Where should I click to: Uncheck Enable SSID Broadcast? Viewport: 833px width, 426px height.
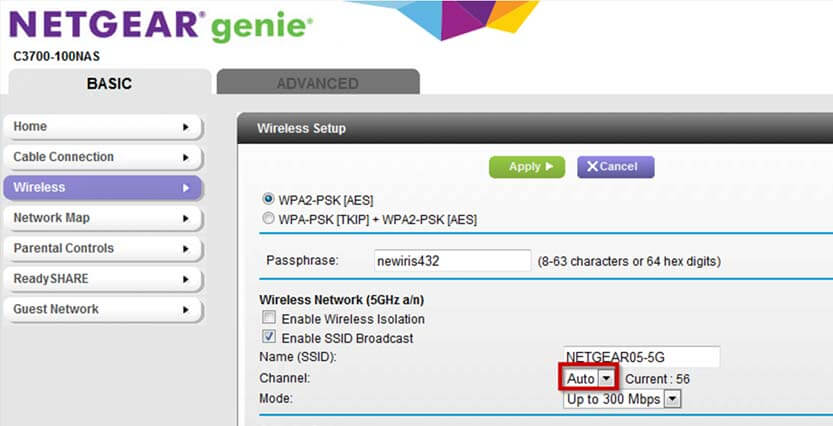(x=269, y=337)
